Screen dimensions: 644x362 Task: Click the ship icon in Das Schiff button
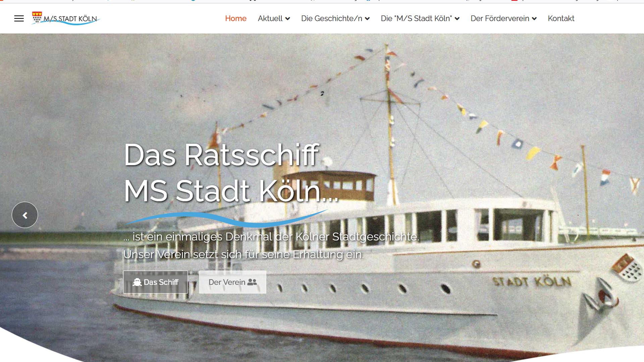tap(137, 282)
